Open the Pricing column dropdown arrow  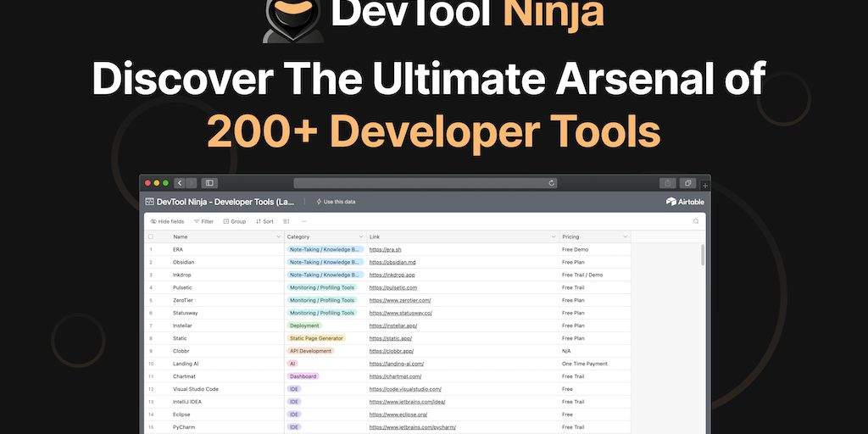pyautogui.click(x=626, y=236)
